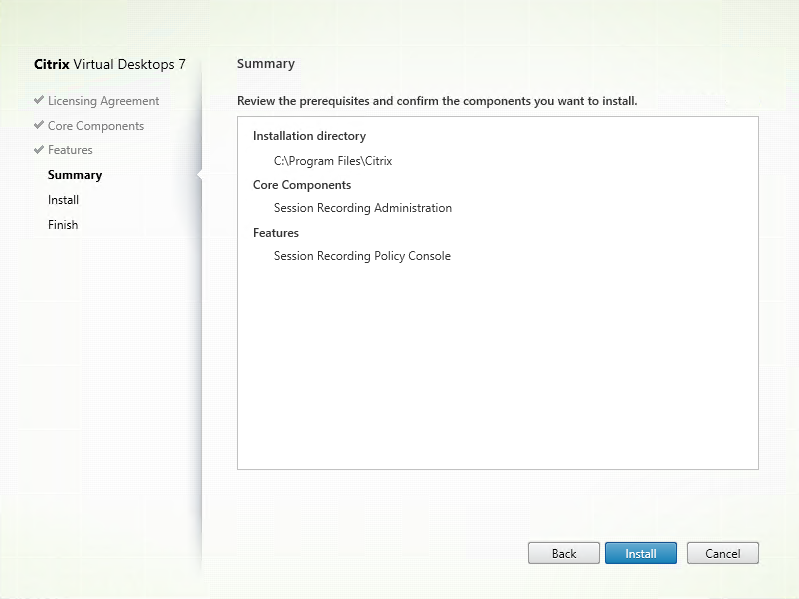799x599 pixels.
Task: Click the Features heading in summary box
Action: pyautogui.click(x=276, y=233)
